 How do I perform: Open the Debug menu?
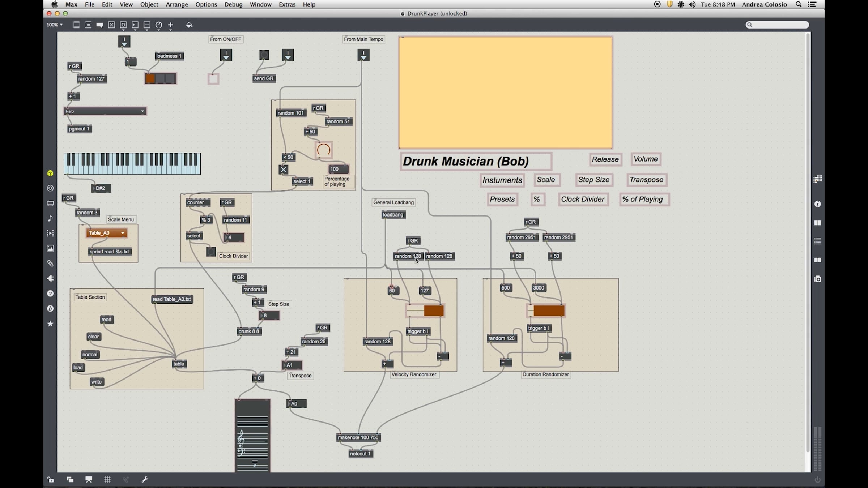233,4
